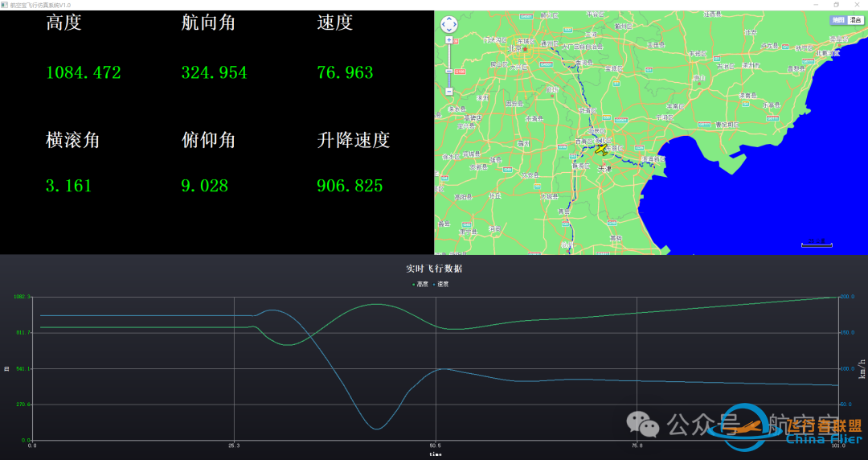
Task: Click the large 高度 label in the black panel
Action: 63,23
